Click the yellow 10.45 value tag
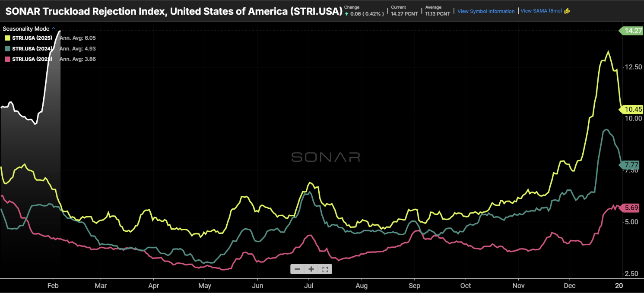 631,110
